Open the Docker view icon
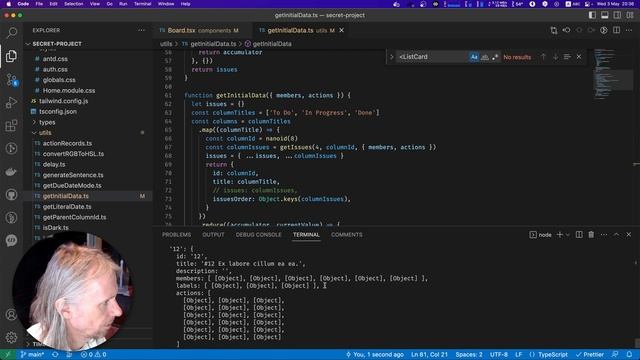Screen dimensions: 640x360 (11, 172)
